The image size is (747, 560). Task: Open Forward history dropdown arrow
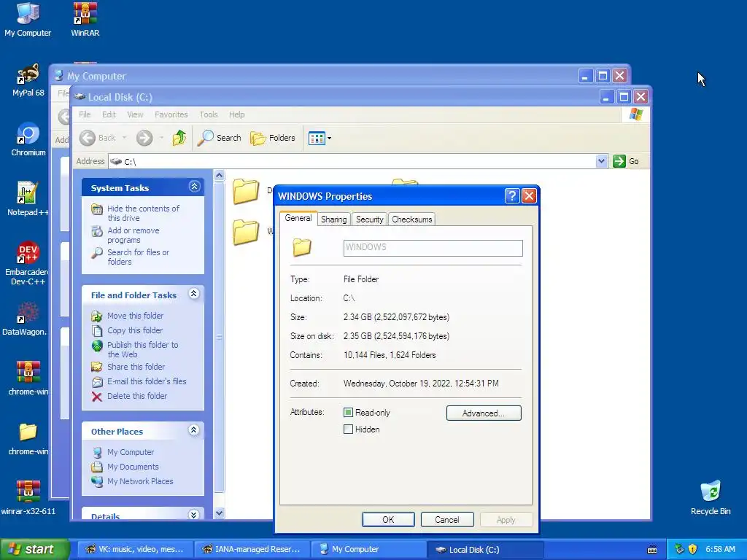[161, 138]
